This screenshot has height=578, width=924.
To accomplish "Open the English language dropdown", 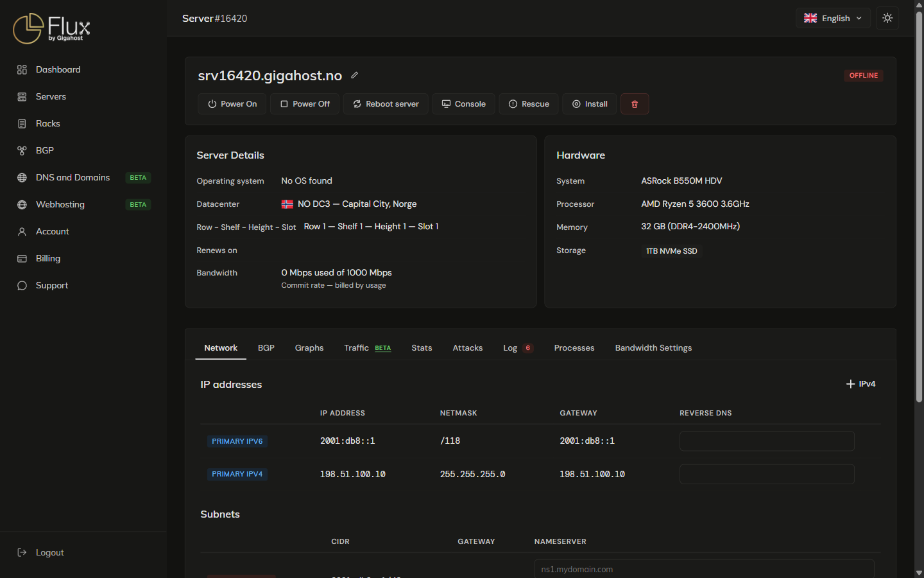I will (833, 18).
